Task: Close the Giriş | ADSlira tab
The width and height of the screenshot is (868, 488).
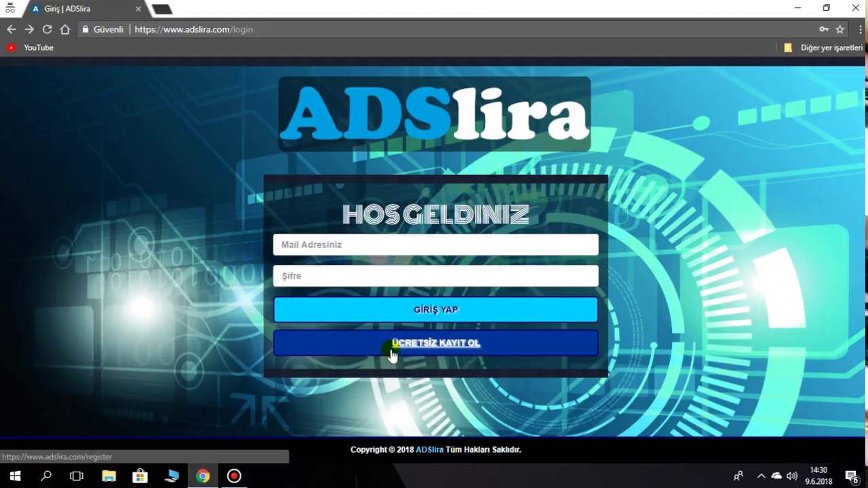Action: (138, 9)
